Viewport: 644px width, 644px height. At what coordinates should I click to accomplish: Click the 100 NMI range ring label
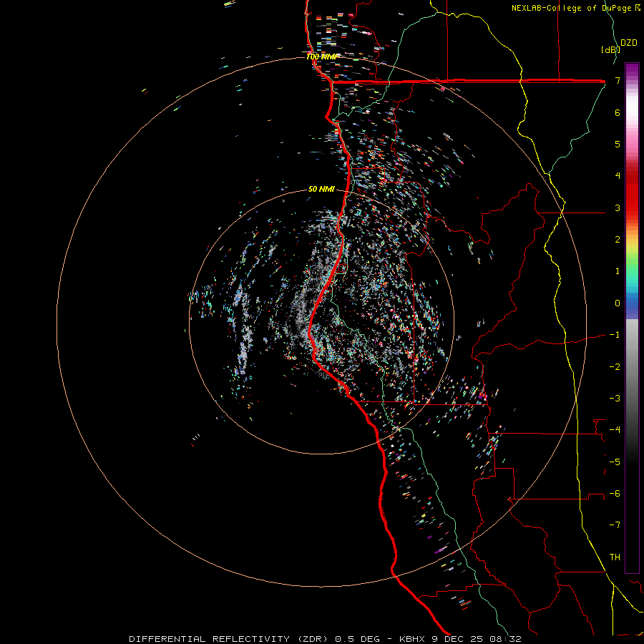[x=321, y=57]
